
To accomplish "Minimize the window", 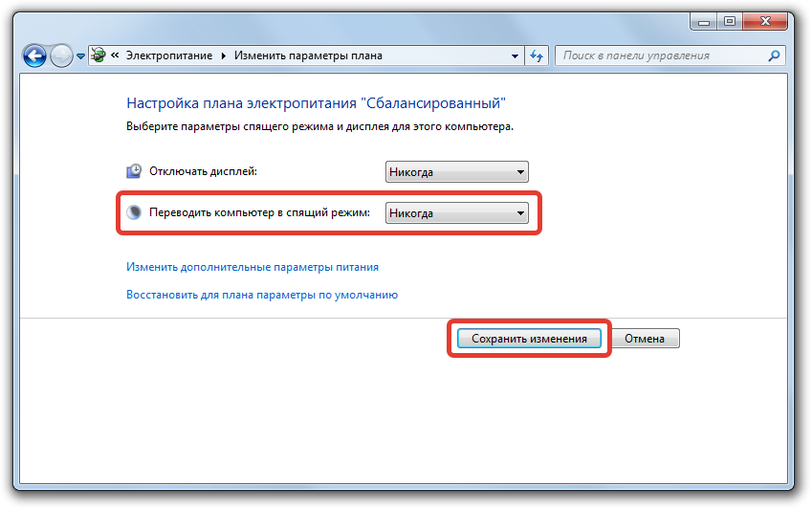I will pyautogui.click(x=704, y=22).
